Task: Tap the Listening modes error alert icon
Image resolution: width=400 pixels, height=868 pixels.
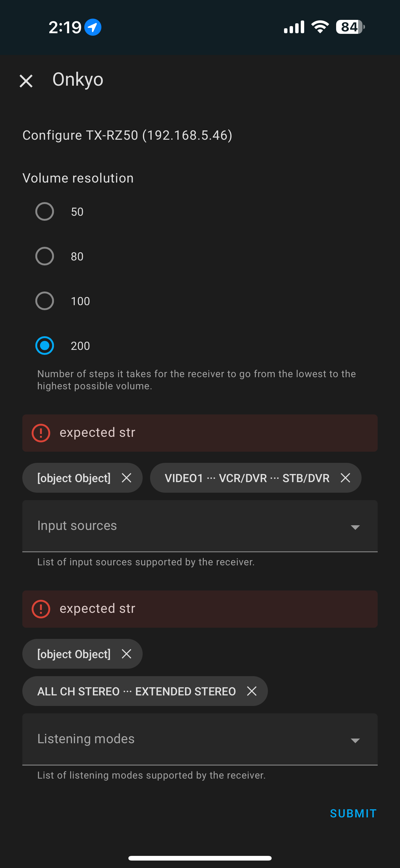Action: (41, 609)
